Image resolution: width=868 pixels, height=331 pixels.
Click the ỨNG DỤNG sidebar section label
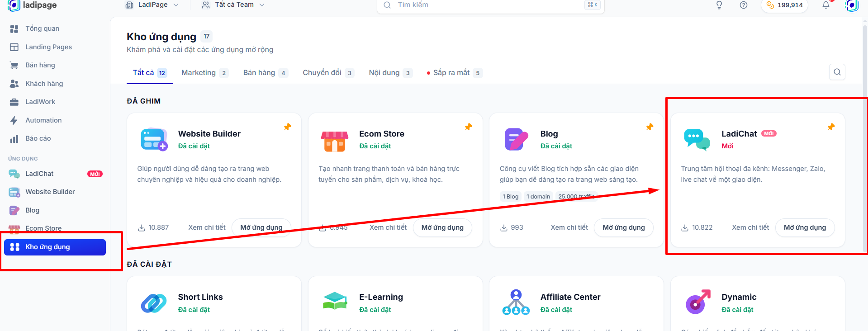click(x=23, y=159)
